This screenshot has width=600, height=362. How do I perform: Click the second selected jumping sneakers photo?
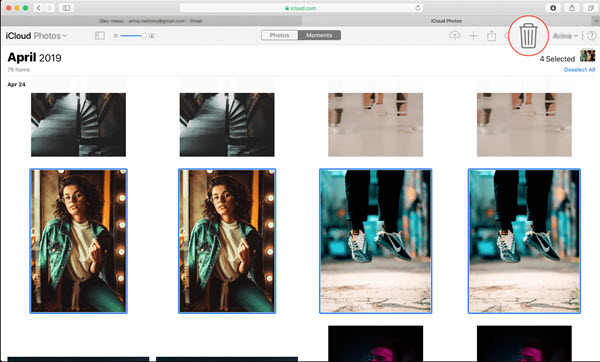click(524, 241)
